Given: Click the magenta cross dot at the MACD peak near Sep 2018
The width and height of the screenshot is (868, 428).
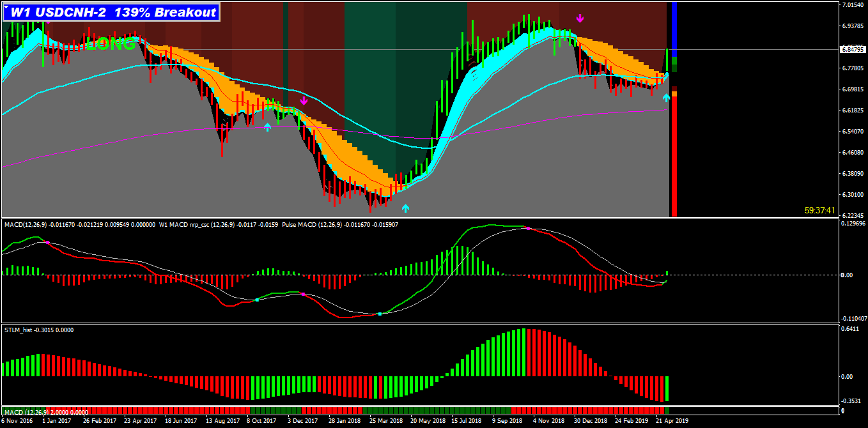Looking at the screenshot, I should (x=528, y=228).
